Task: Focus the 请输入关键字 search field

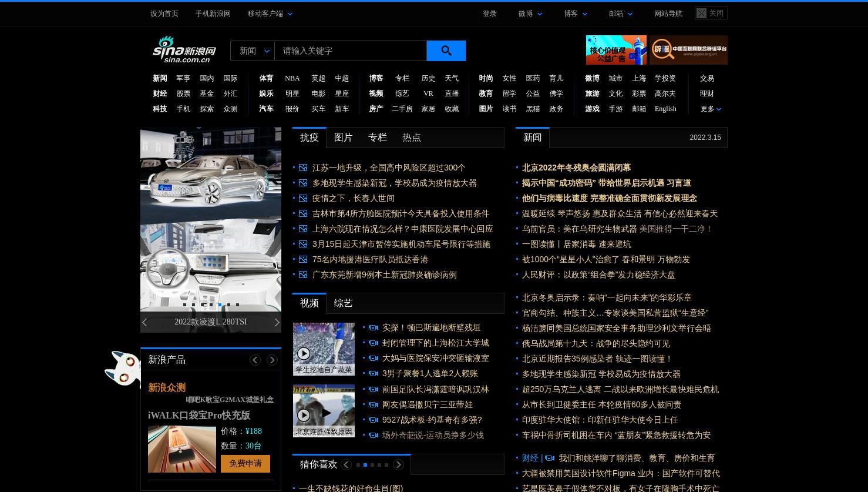Action: 351,51
